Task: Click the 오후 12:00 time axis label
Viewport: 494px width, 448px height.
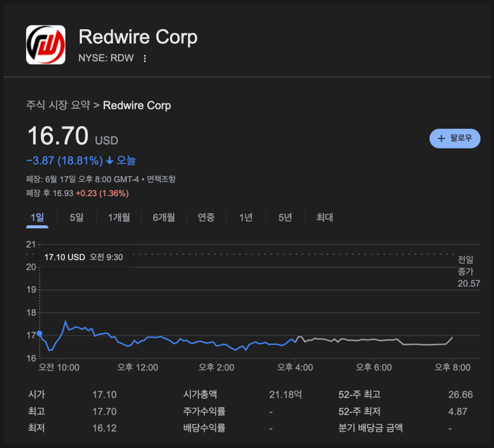Action: [x=138, y=367]
